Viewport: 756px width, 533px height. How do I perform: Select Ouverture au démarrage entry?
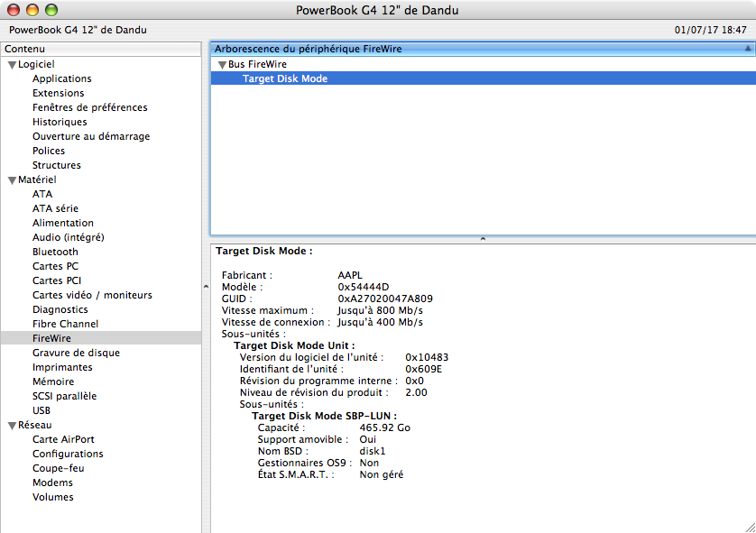[x=90, y=136]
